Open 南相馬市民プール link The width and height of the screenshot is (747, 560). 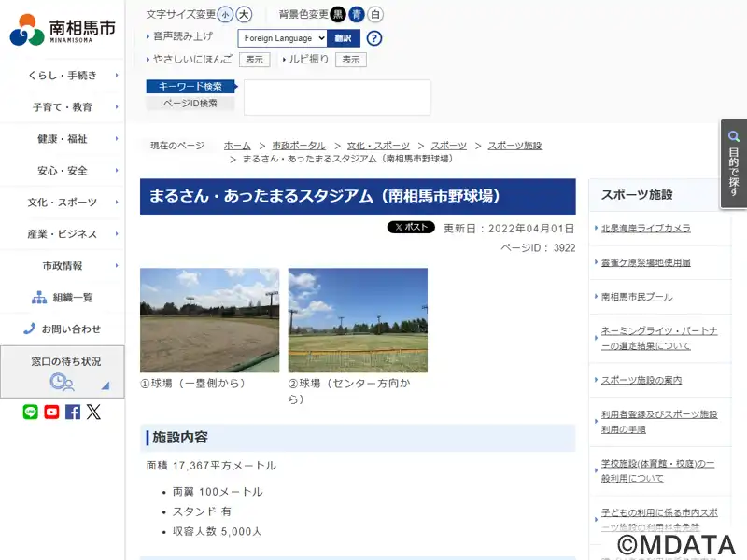point(637,297)
